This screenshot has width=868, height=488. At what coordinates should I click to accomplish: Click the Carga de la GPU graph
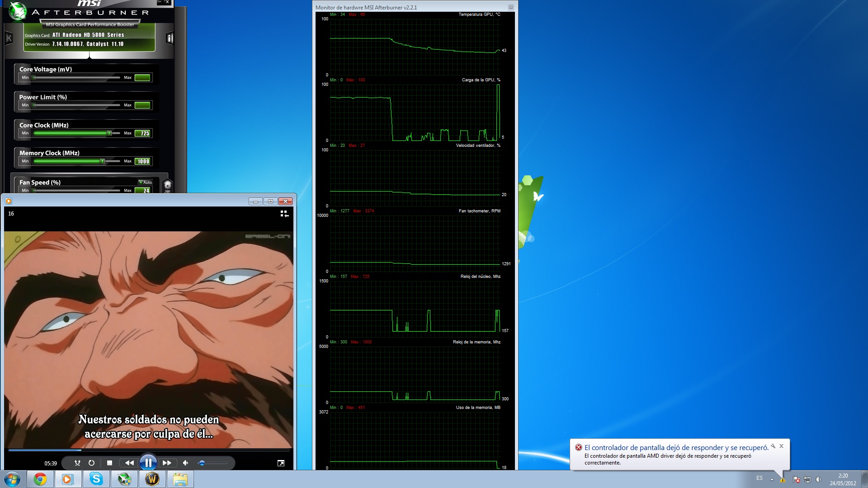(415, 113)
